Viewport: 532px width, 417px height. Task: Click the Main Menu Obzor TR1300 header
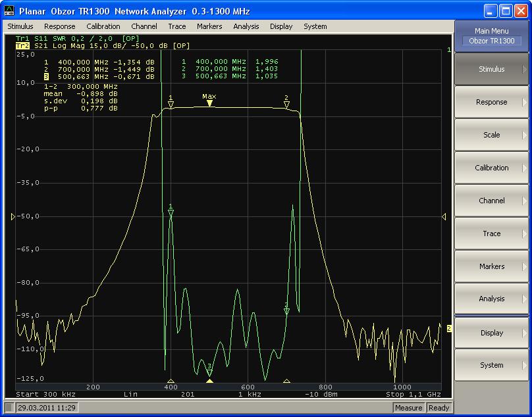[x=492, y=36]
